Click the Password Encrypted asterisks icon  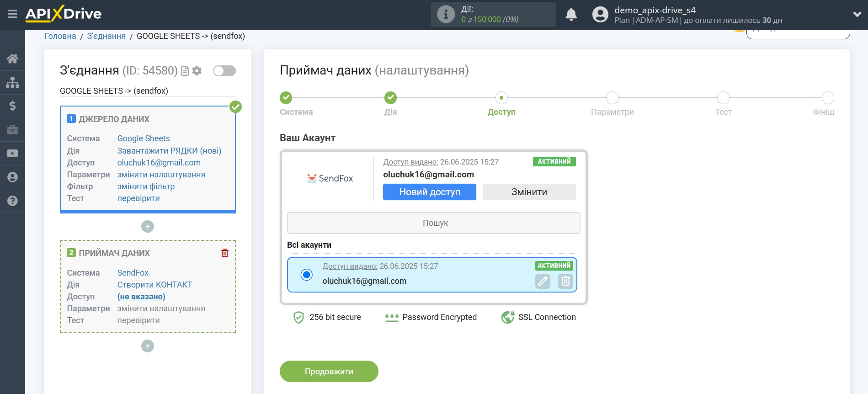tap(392, 317)
